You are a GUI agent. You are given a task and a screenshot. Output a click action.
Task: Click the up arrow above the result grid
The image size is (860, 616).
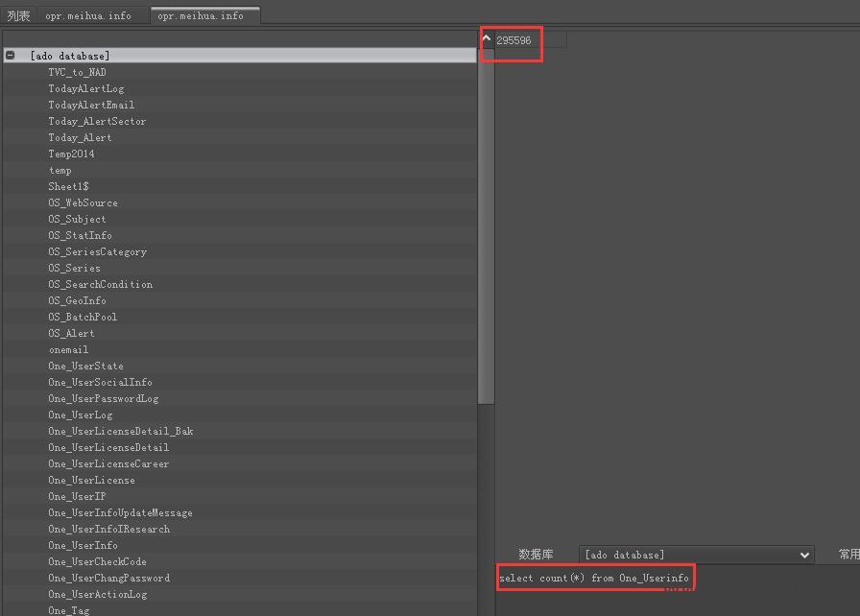pyautogui.click(x=486, y=38)
